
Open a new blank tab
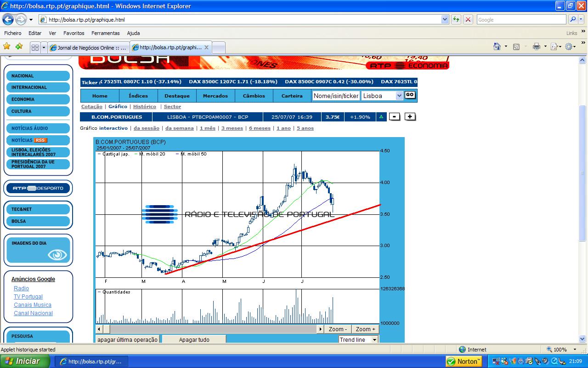[x=219, y=47]
